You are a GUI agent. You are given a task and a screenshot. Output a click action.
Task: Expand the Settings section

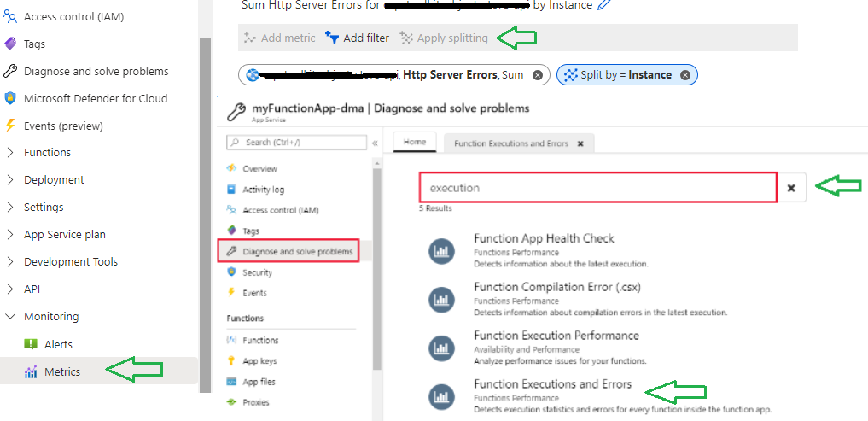tap(10, 208)
